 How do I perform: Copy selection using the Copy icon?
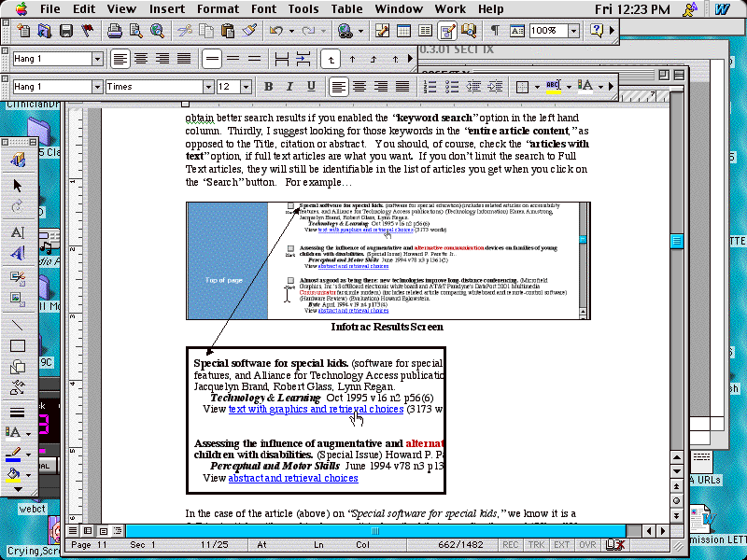pos(206,31)
